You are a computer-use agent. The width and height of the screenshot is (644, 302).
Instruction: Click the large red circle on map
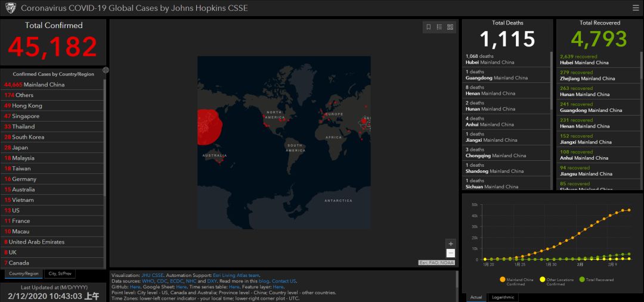(209, 127)
